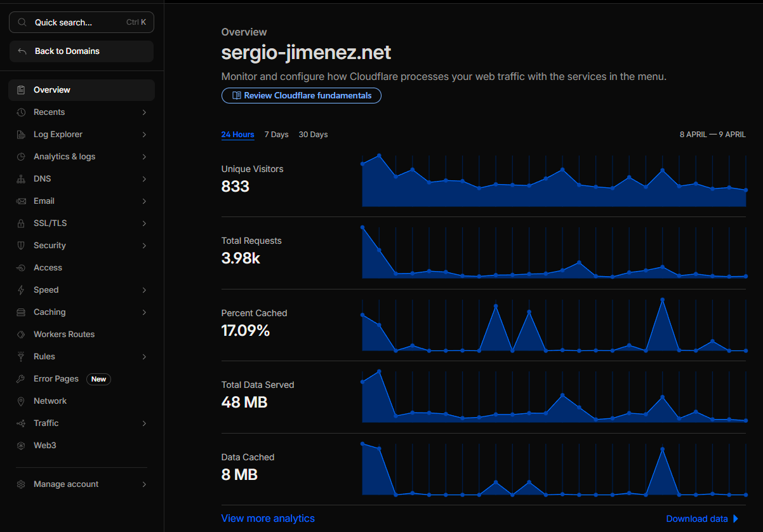Screen dimensions: 763x532
Task: Click the Total Data Served chart
Action: tap(554, 397)
